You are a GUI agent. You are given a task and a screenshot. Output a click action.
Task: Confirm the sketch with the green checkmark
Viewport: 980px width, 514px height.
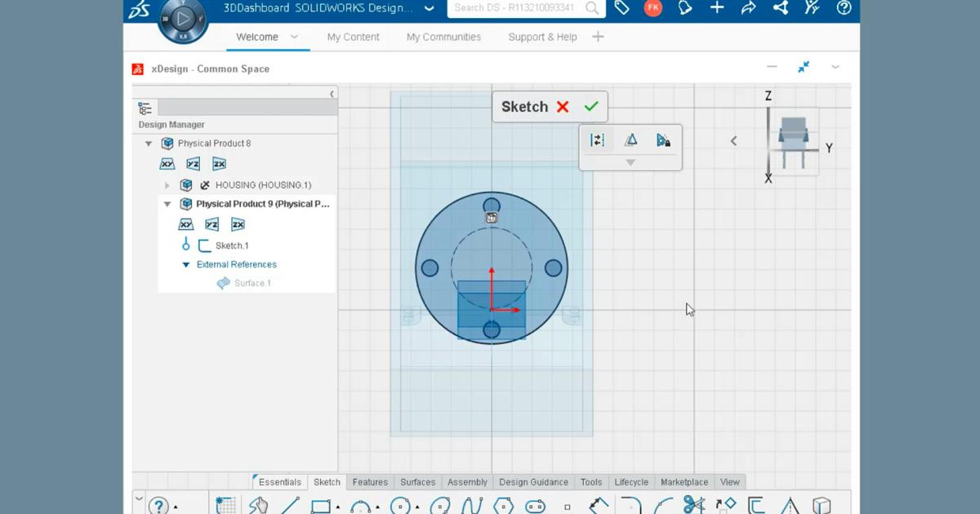pos(590,106)
